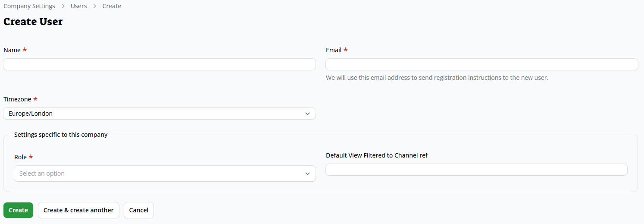Click the Email field label

[x=334, y=50]
